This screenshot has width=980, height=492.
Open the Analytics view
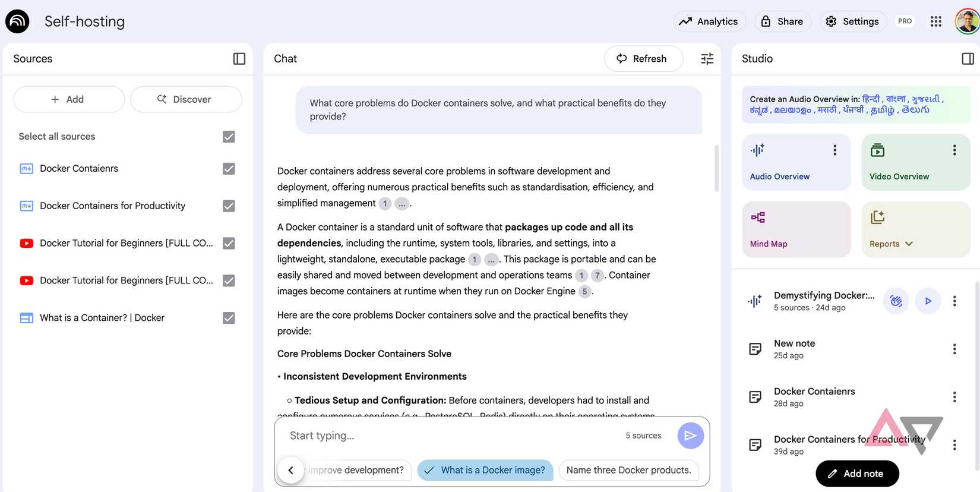[710, 21]
